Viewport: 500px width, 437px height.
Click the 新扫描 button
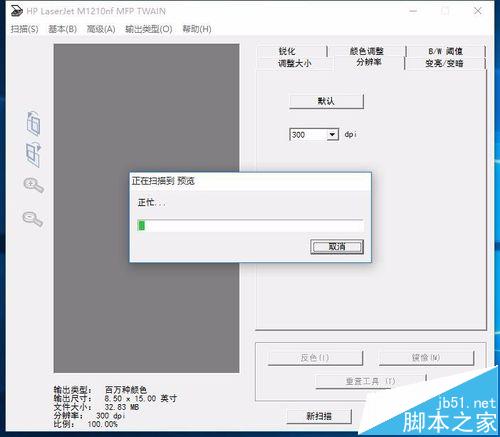319,416
